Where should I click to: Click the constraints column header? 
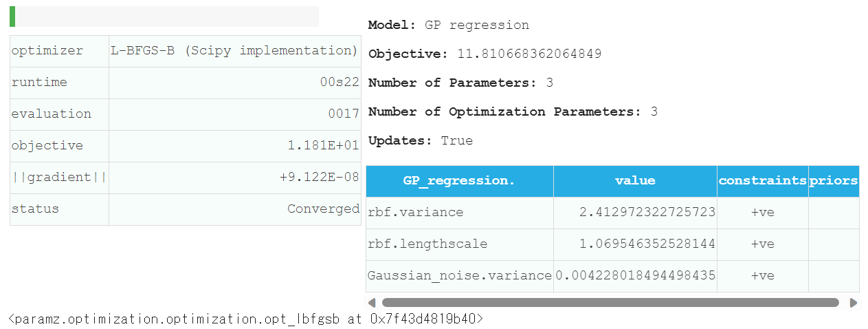[x=763, y=181]
